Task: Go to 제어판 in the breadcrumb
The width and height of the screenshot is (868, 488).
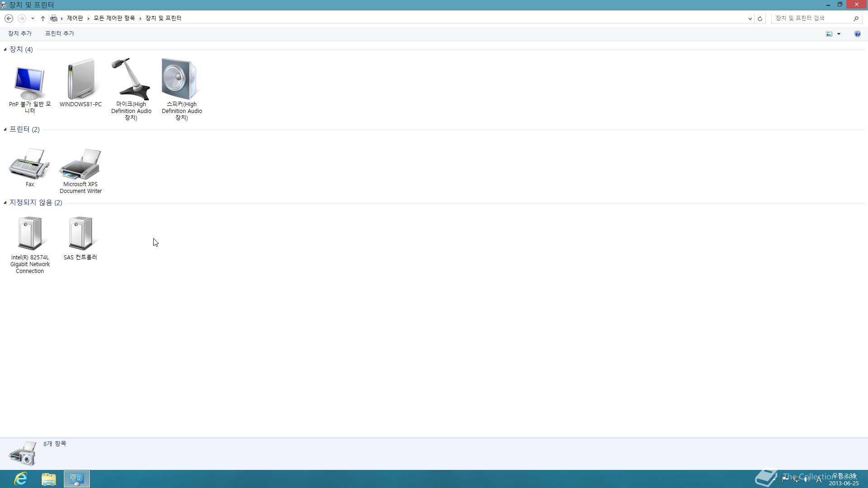Action: pyautogui.click(x=75, y=18)
